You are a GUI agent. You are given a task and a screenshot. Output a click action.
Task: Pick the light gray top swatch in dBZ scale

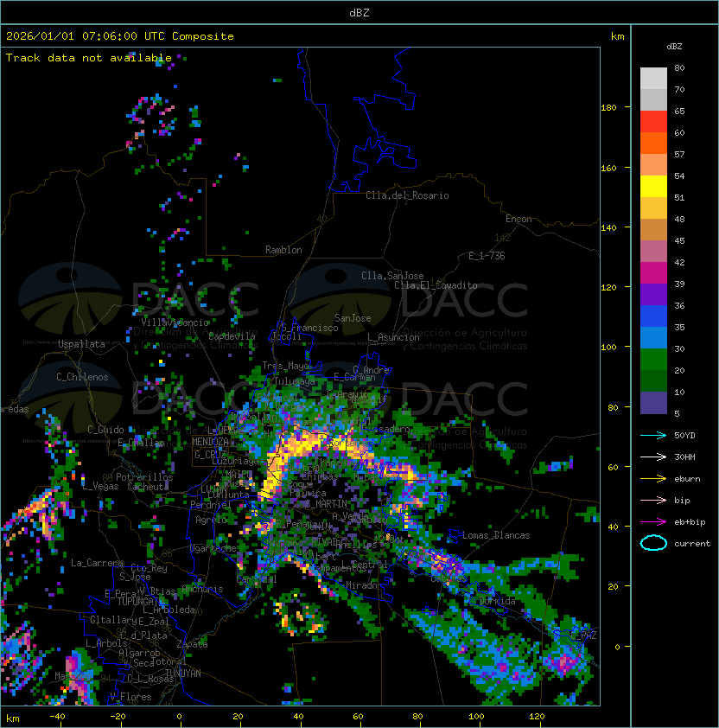pyautogui.click(x=653, y=79)
